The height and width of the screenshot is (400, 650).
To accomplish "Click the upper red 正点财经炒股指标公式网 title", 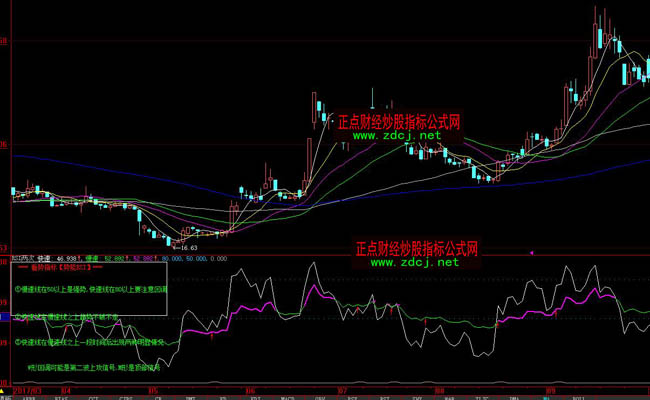I will 399,121.
